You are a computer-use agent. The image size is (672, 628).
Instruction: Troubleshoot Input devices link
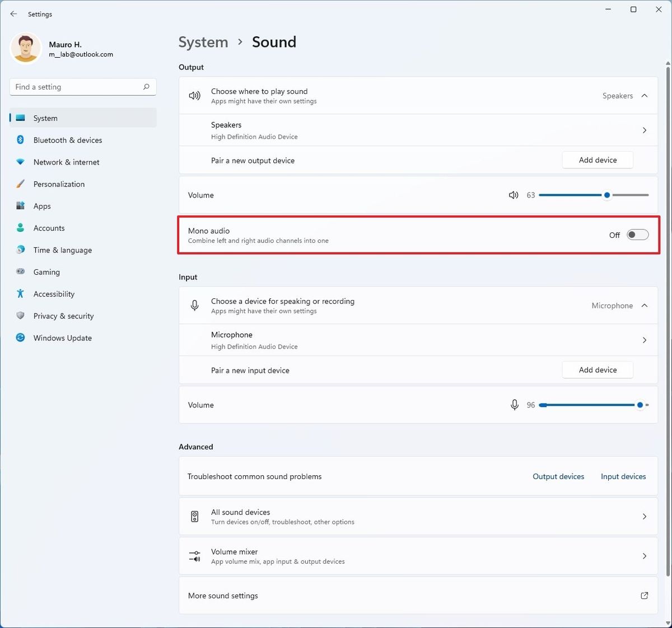[x=623, y=477]
